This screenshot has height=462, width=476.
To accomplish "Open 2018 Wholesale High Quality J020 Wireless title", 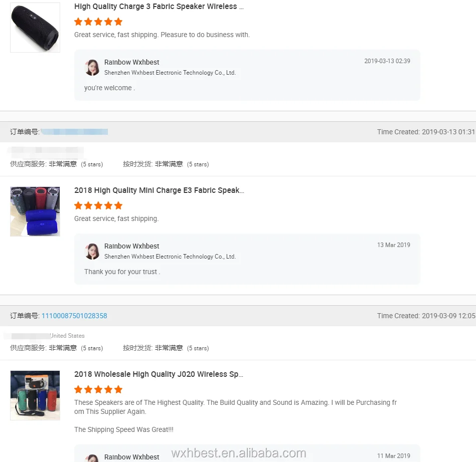I will pyautogui.click(x=158, y=374).
